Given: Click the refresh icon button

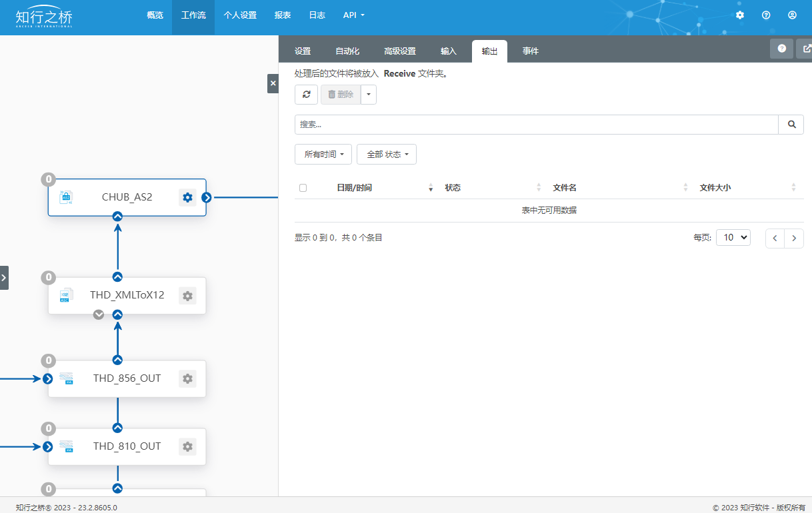Looking at the screenshot, I should [306, 95].
